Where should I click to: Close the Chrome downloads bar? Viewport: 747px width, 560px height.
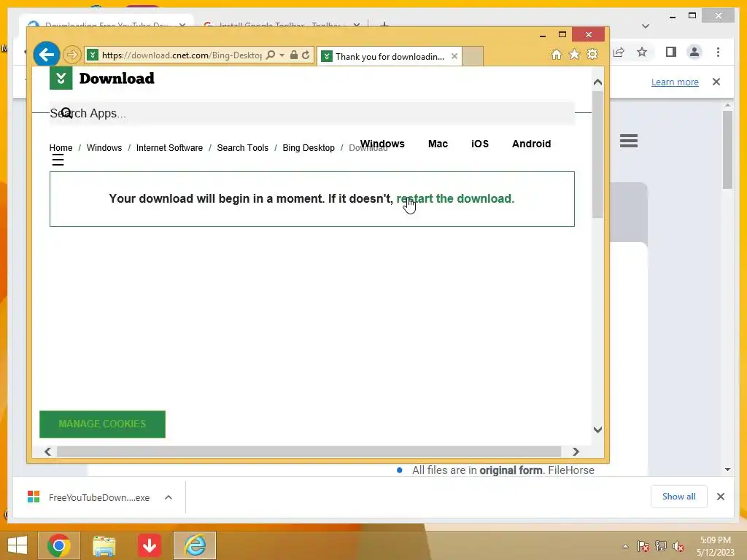point(720,497)
